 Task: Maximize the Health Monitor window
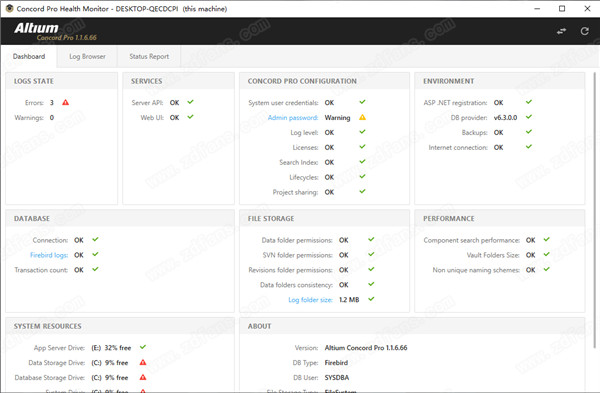point(562,8)
